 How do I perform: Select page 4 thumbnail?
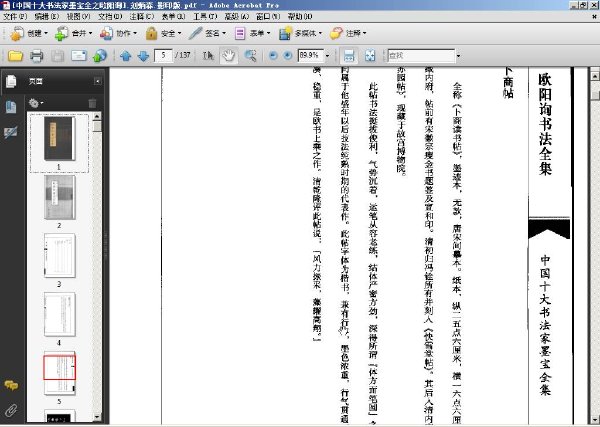pyautogui.click(x=59, y=315)
